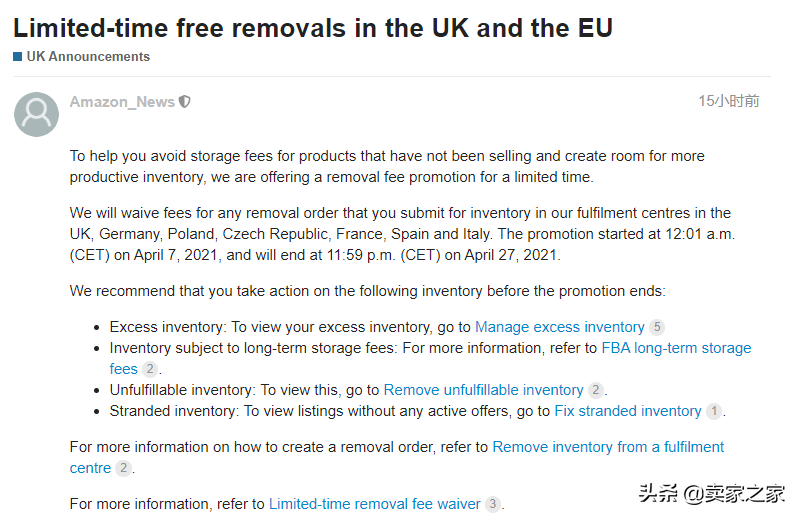
Task: Click the Amazon_News user avatar icon
Action: [x=36, y=114]
